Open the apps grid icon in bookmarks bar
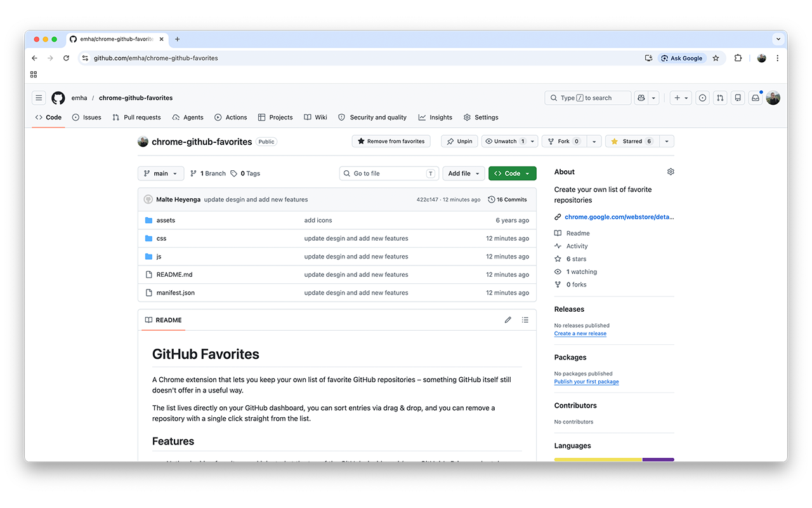Image resolution: width=812 pixels, height=508 pixels. tap(34, 74)
